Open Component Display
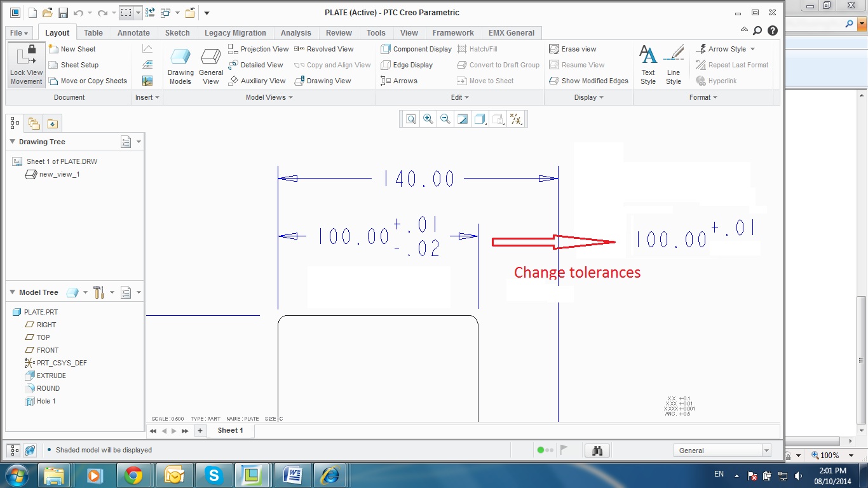The image size is (868, 488). [416, 49]
